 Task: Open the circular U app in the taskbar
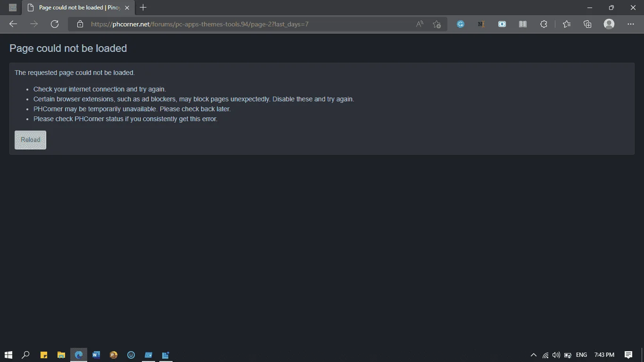point(131,354)
